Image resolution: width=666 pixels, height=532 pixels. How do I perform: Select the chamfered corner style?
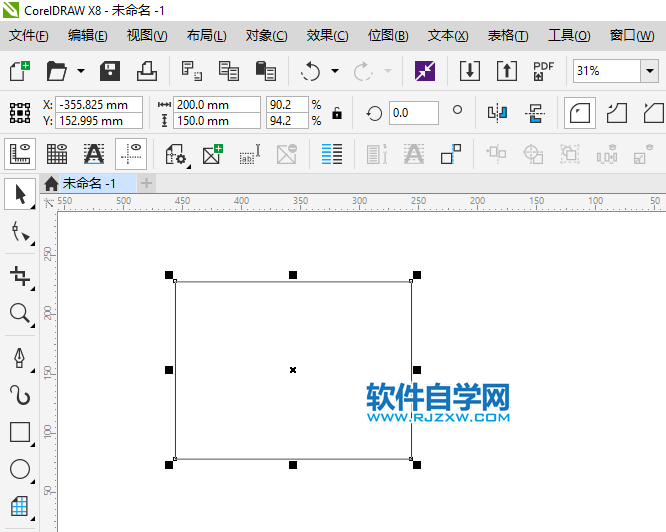(654, 113)
